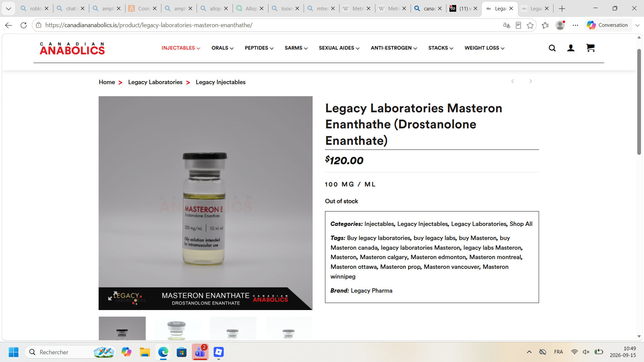The width and height of the screenshot is (644, 362).
Task: View site information lock icon
Action: [x=39, y=25]
